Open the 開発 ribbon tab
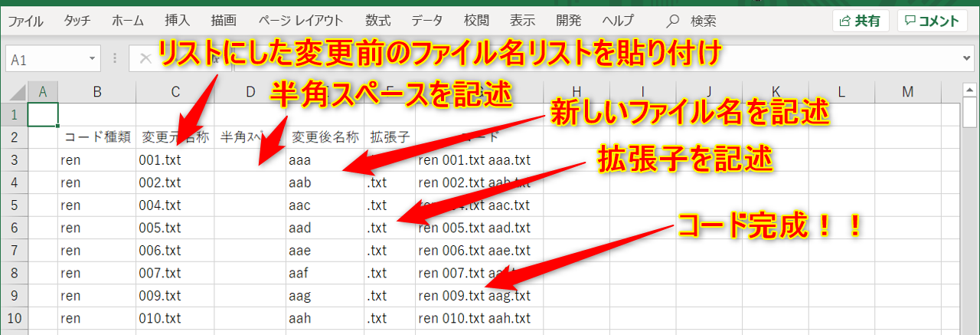Viewport: 980px width, 335px height. click(569, 21)
